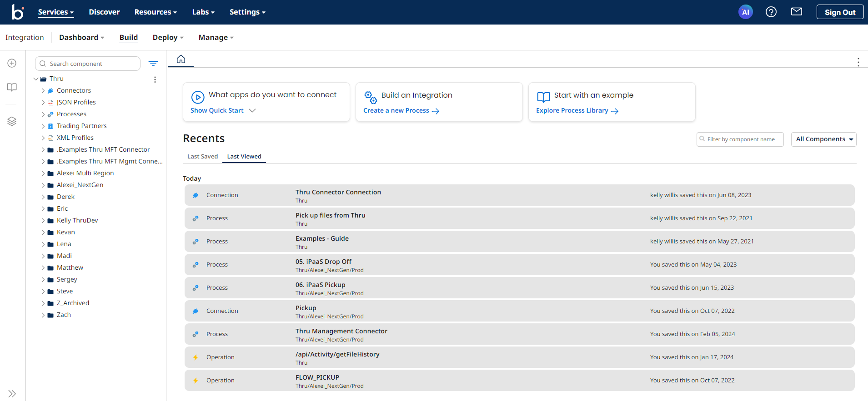Click the home tab icon

coord(181,59)
